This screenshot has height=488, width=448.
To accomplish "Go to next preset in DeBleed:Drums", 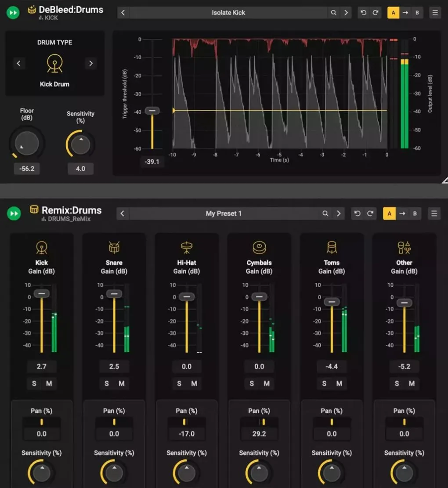I will 346,13.
